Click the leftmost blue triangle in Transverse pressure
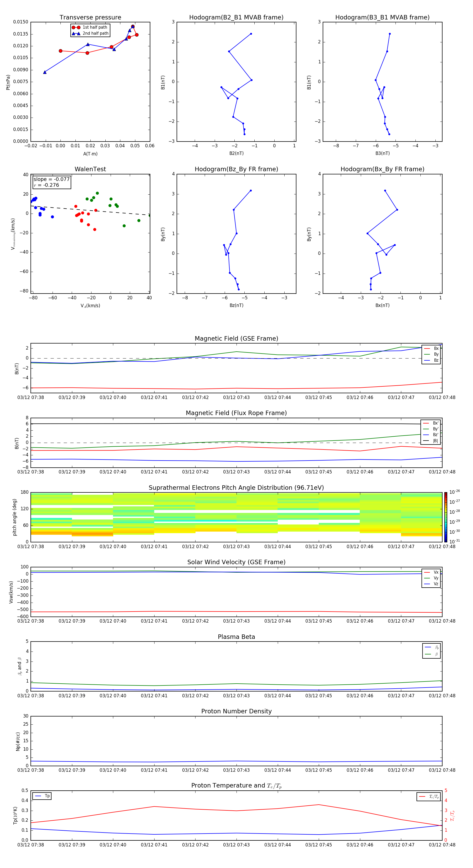This screenshot has width=473, height=868. (x=45, y=72)
